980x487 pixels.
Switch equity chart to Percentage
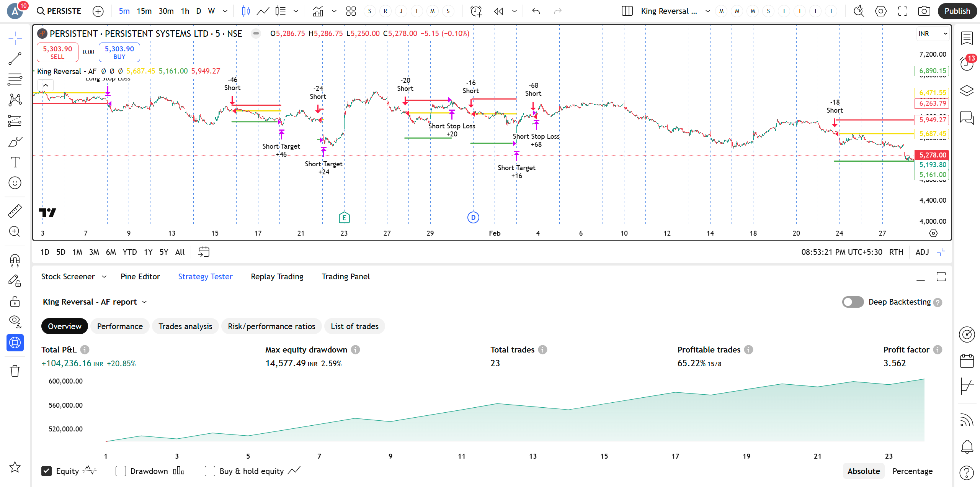click(x=912, y=471)
